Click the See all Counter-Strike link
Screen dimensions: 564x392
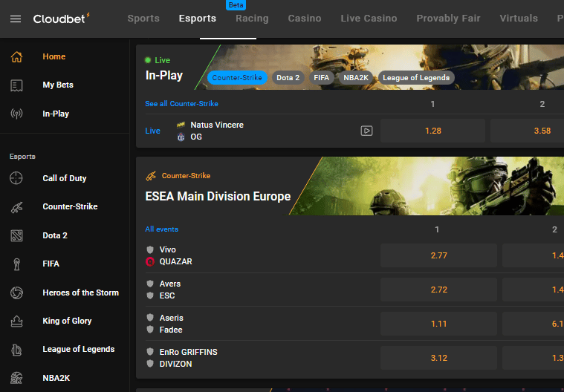pos(181,104)
